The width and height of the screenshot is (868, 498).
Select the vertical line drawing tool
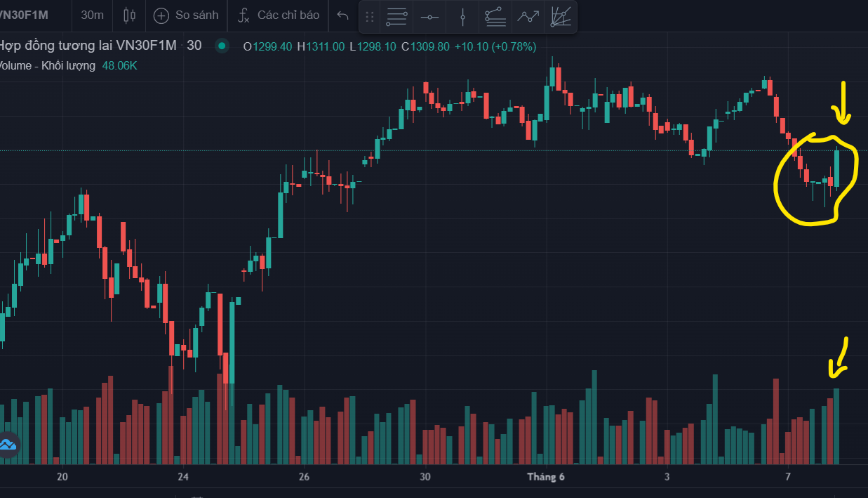pyautogui.click(x=462, y=17)
